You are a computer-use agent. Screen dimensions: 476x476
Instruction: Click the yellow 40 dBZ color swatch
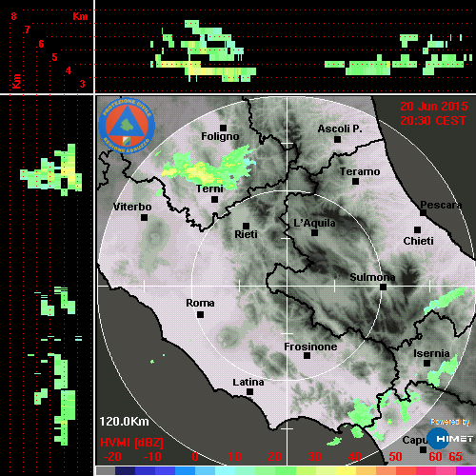(x=346, y=470)
